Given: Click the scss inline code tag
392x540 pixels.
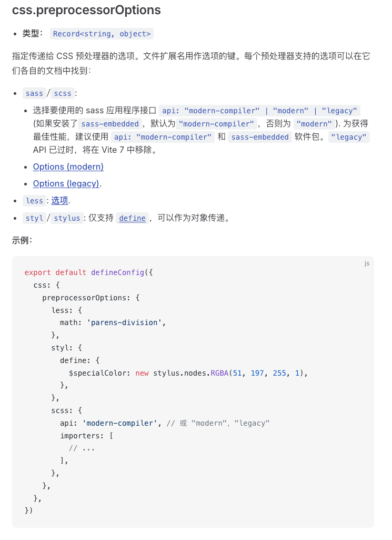Looking at the screenshot, I should coord(62,93).
